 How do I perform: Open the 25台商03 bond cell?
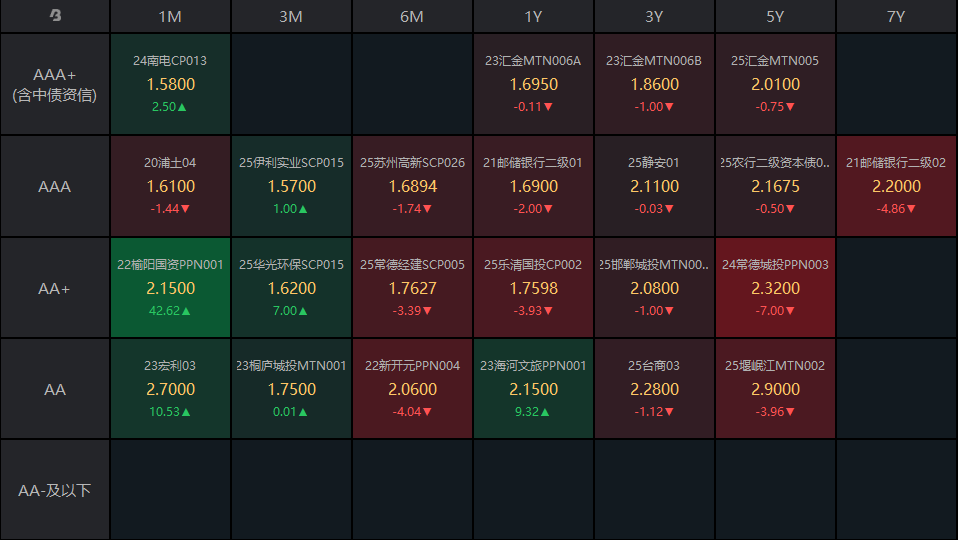[x=654, y=389]
